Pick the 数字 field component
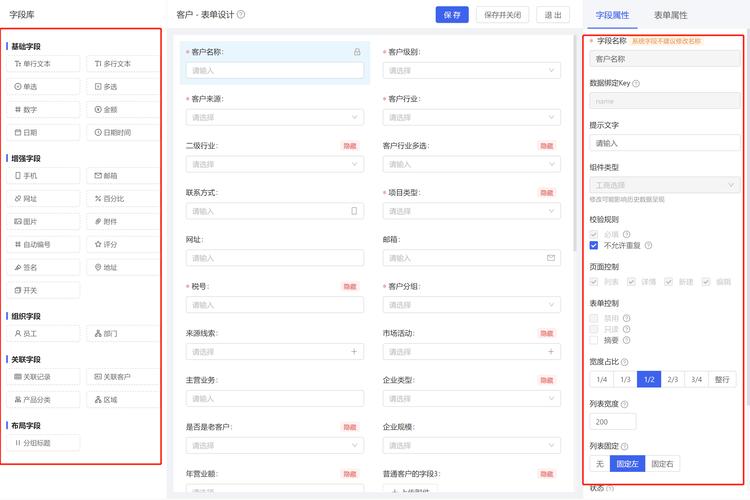The height and width of the screenshot is (500, 750). (x=43, y=110)
